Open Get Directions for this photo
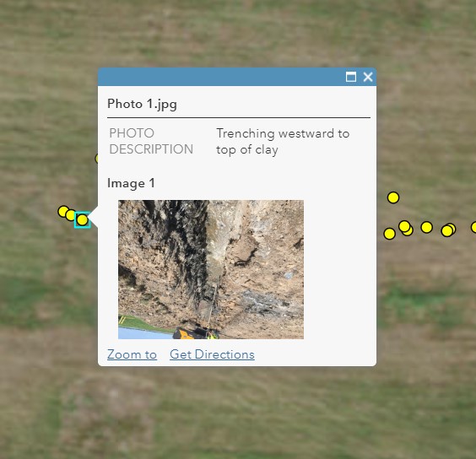The width and height of the screenshot is (476, 459). (x=212, y=354)
